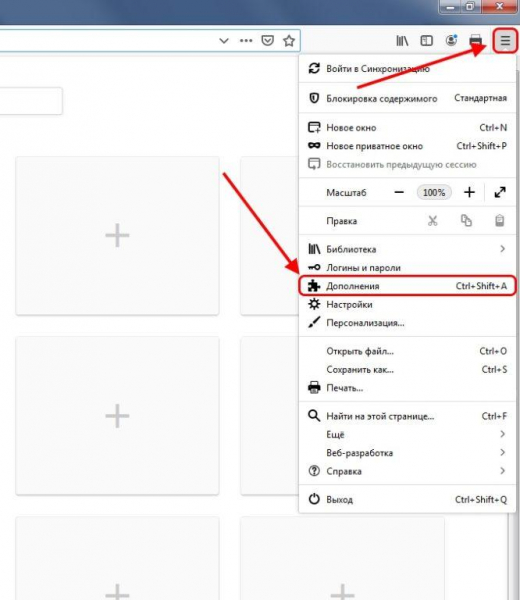Select Восстановить предыдущую сессию

coord(408,165)
